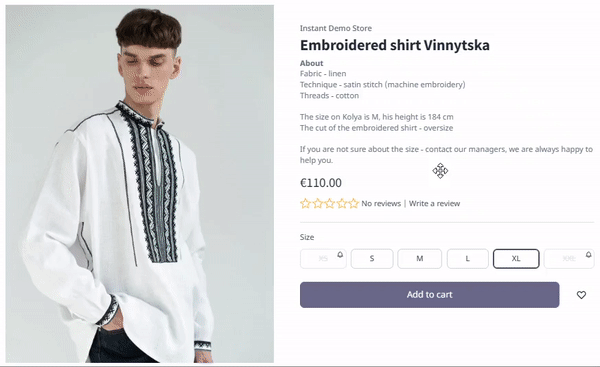Pick the unavailable XXL size
Image resolution: width=600 pixels, height=367 pixels.
569,259
